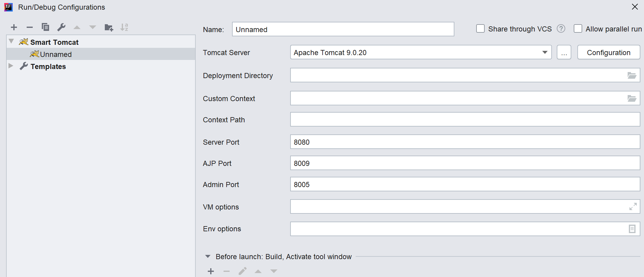Focus the Admin Port field with 8005
Image resolution: width=644 pixels, height=277 pixels.
(465, 184)
